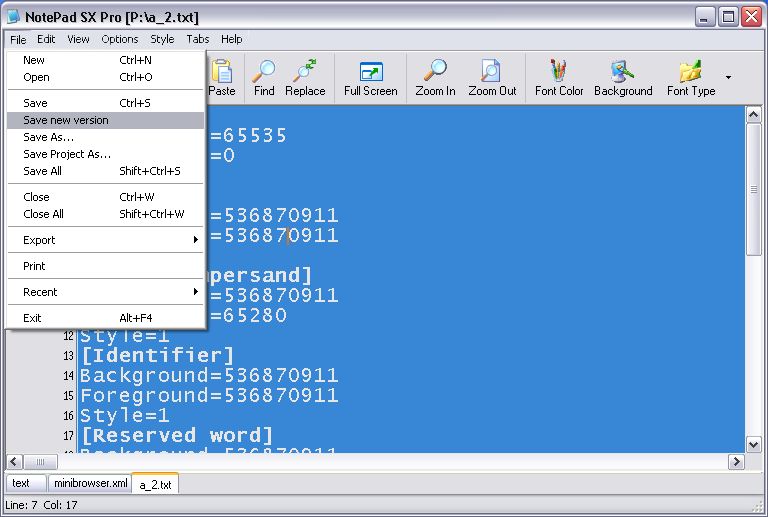Expand the toolbar overflow arrow
Screen dimensions: 768x517
click(728, 77)
